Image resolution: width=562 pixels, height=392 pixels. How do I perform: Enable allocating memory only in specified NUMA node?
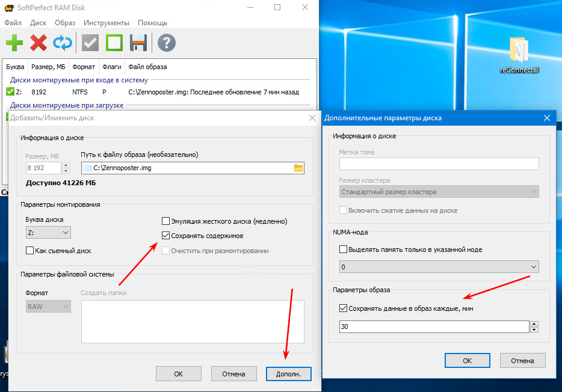point(343,249)
